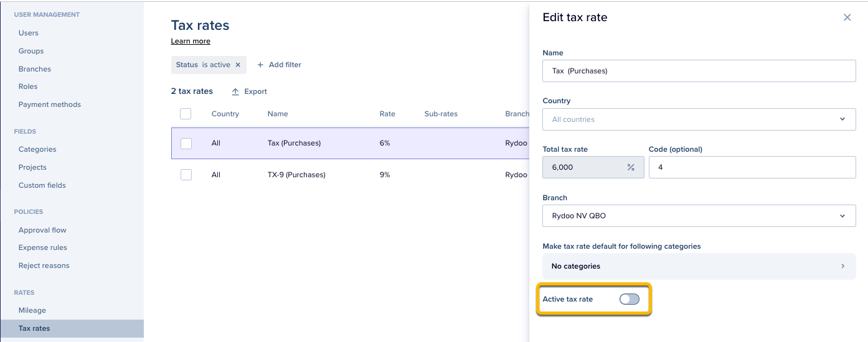Go to Mileage rates
This screenshot has width=868, height=342.
point(32,310)
